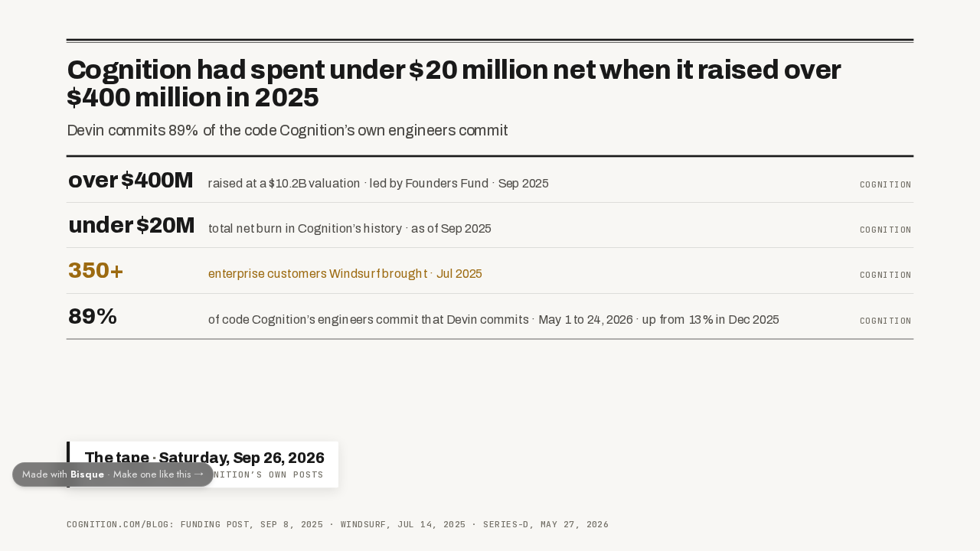Click the Cognition source tag on the 89% row

pos(885,321)
